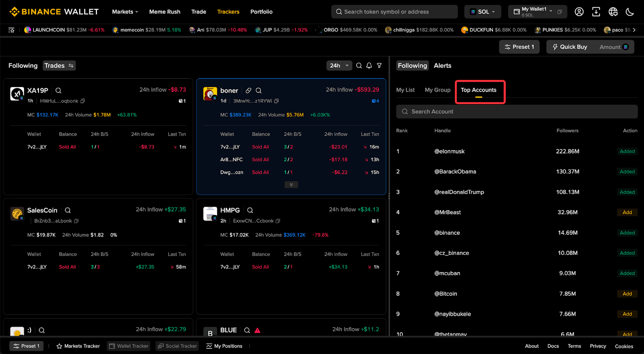Open the Docs footer link
The width and height of the screenshot is (644, 354).
[x=553, y=346]
